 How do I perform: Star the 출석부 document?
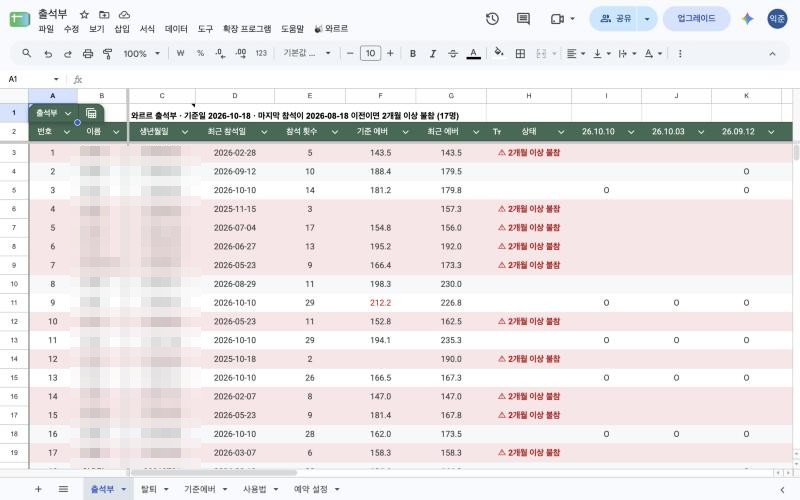pos(84,15)
